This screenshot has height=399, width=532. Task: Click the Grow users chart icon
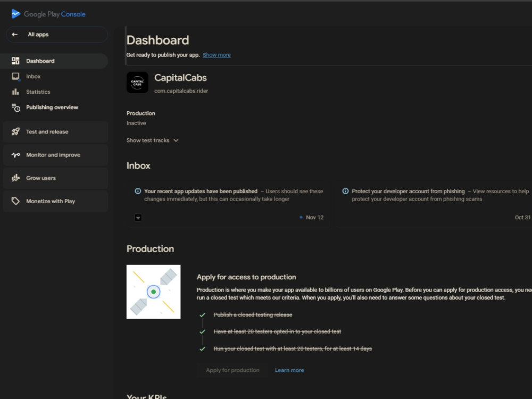click(15, 178)
